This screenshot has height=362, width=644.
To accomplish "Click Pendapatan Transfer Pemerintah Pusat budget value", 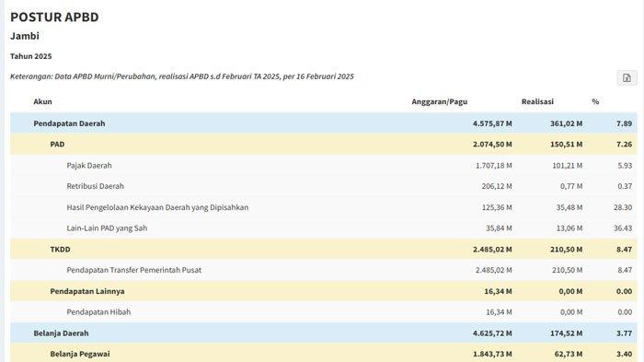I will click(494, 270).
